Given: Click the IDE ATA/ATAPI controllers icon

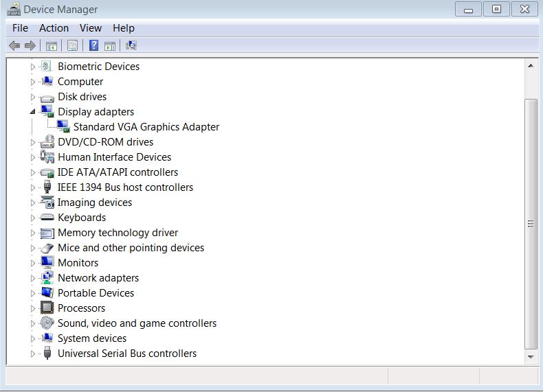Looking at the screenshot, I should pos(47,172).
